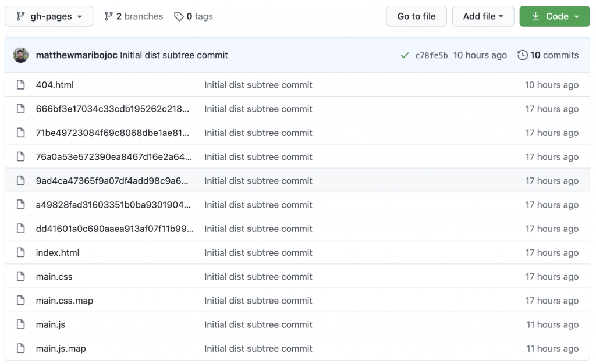The image size is (596, 364).
Task: Open the main.js file
Action: pyautogui.click(x=51, y=325)
